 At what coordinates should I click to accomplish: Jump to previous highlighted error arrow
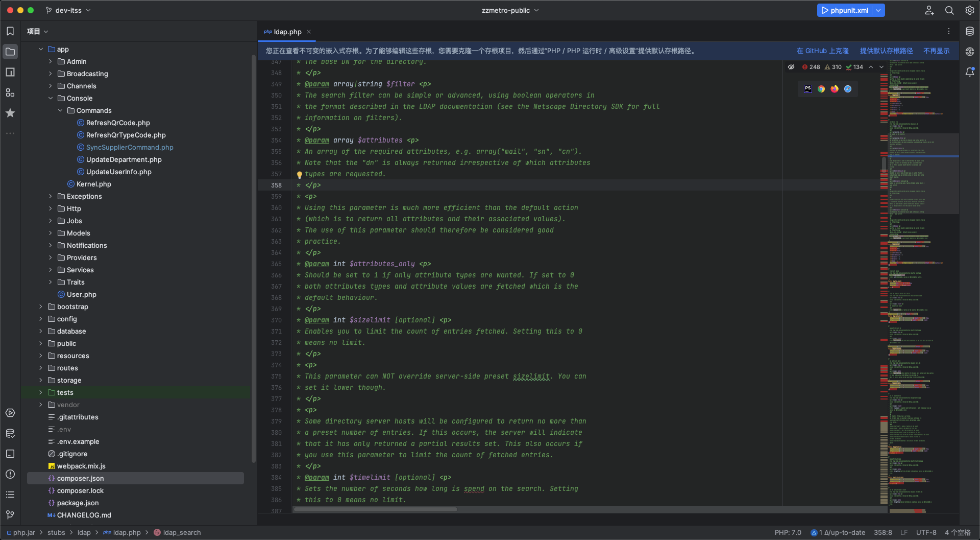coord(871,67)
